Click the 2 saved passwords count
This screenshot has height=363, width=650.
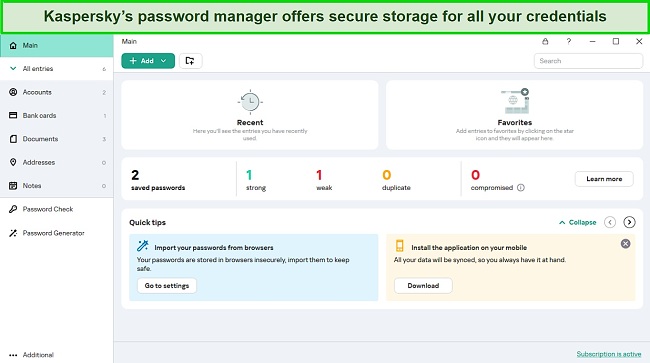[158, 180]
